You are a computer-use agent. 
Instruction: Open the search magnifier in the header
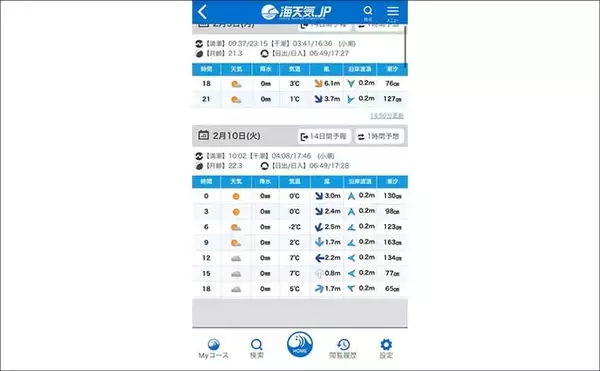(368, 12)
